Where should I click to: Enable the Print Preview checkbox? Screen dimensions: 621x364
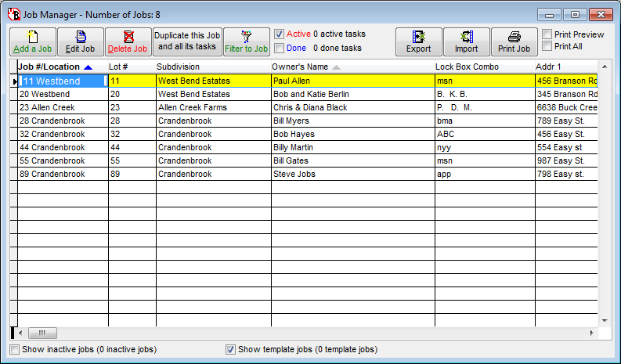[547, 34]
